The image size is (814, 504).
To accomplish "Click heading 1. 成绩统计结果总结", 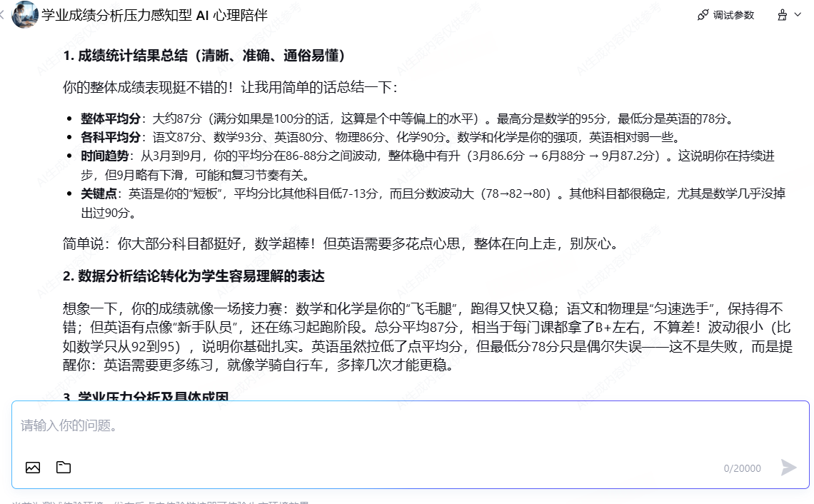I will (204, 56).
